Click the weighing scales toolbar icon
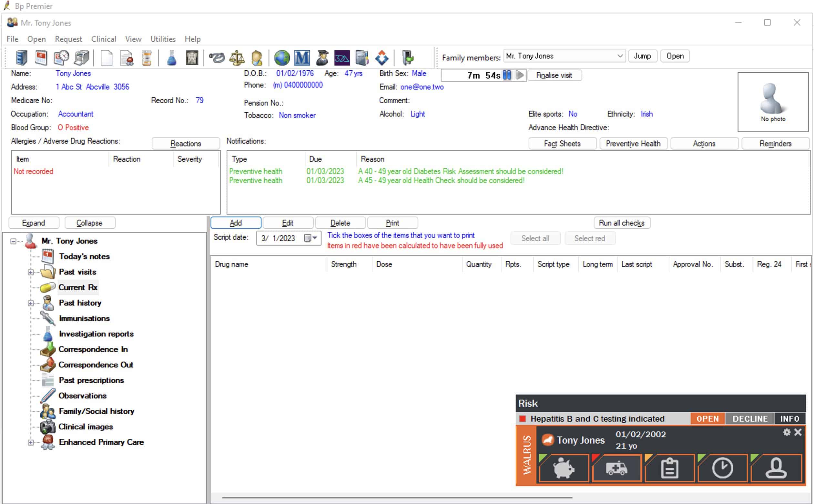Viewport: 814px width, 504px height. tap(237, 58)
